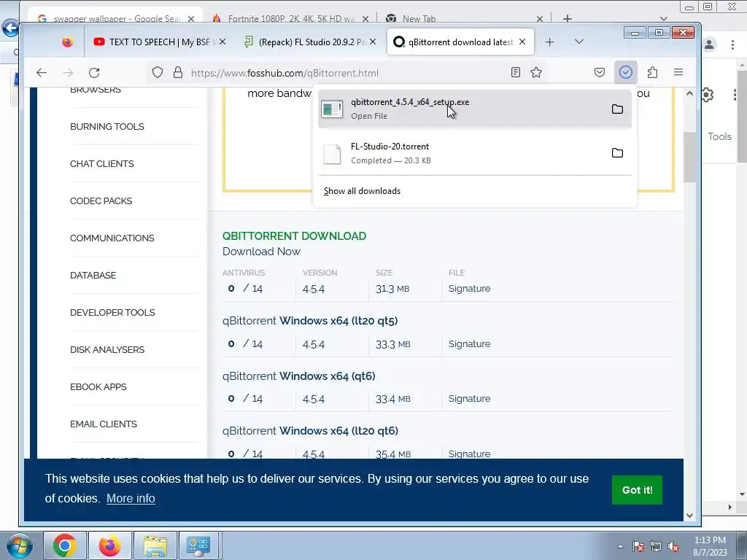747x560 pixels.
Task: Open Signature for 33.4 MB file
Action: [x=469, y=399]
